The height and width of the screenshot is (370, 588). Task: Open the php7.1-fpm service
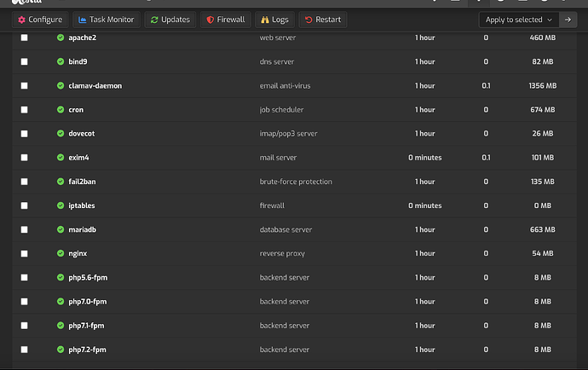(x=87, y=326)
